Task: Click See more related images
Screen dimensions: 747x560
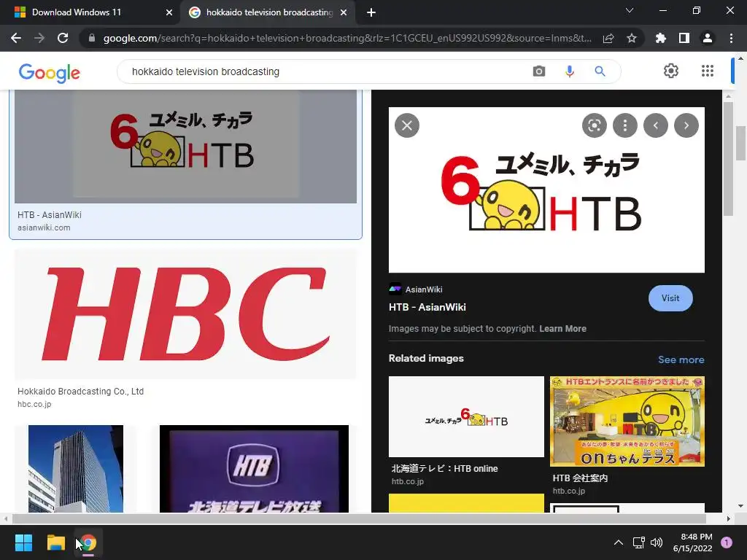Action: coord(681,359)
